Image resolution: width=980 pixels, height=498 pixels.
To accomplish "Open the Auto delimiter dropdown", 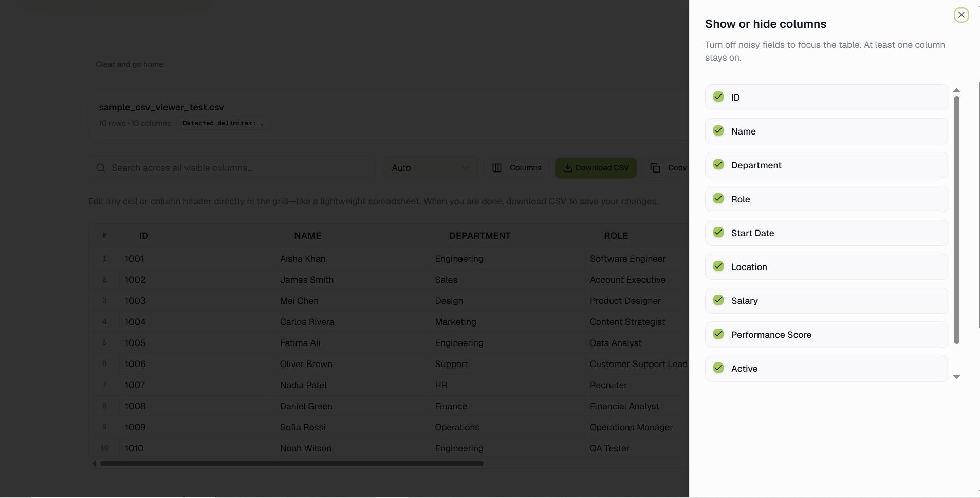I will 431,168.
